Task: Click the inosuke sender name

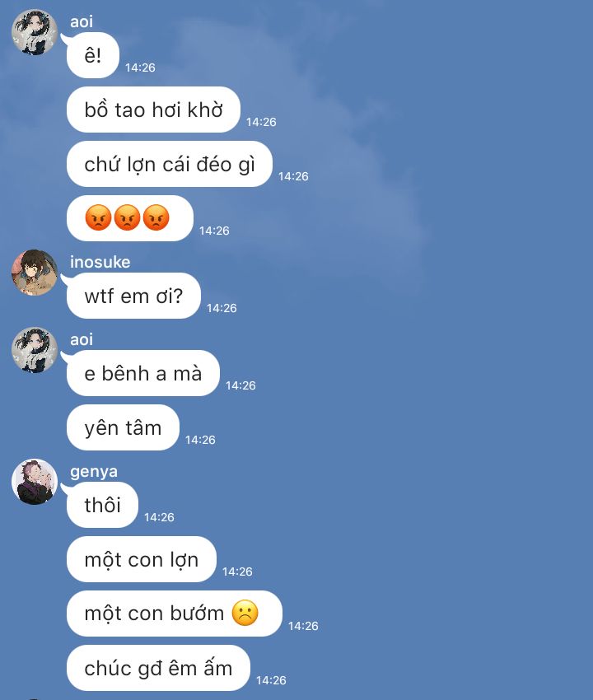Action: click(100, 262)
